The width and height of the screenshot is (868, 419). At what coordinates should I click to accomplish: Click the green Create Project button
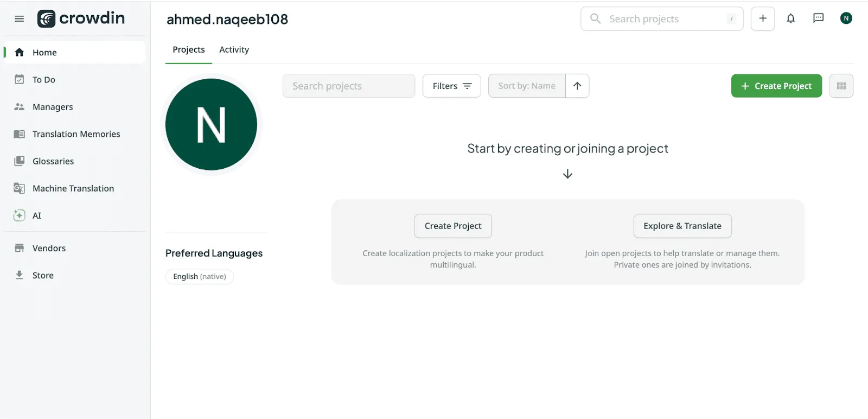(x=776, y=86)
